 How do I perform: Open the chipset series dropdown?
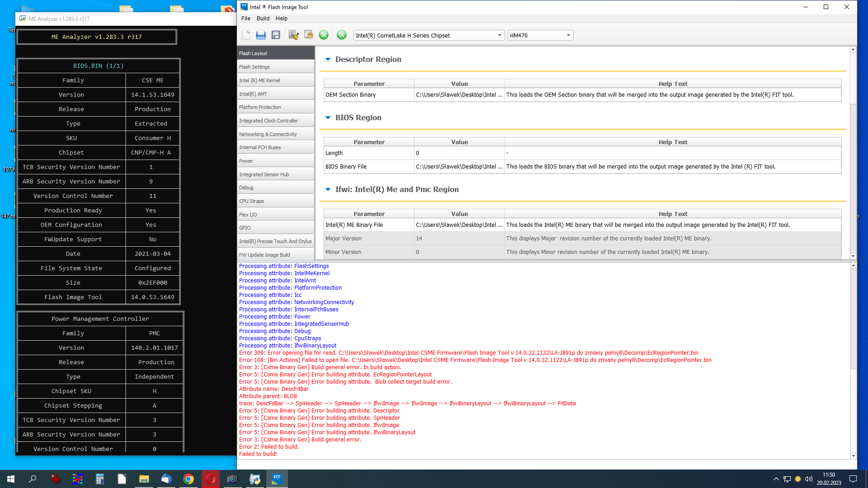point(429,35)
